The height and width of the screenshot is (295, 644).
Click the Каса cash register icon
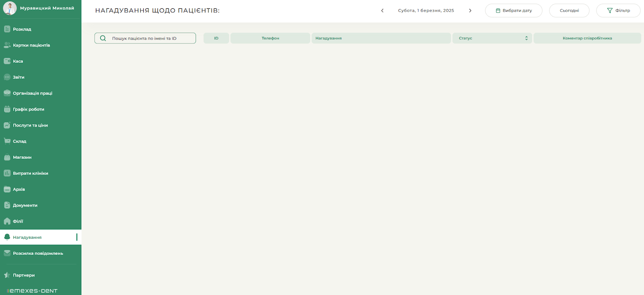(7, 61)
